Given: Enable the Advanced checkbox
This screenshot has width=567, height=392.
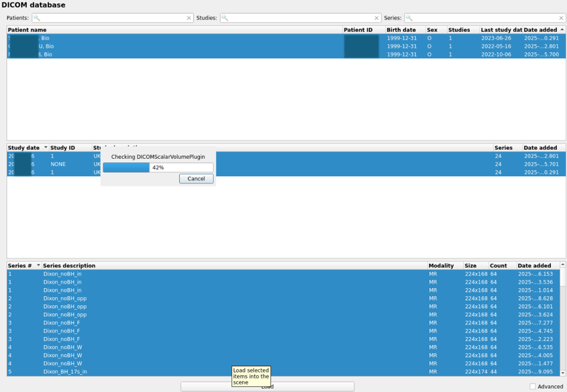Looking at the screenshot, I should click(x=533, y=386).
